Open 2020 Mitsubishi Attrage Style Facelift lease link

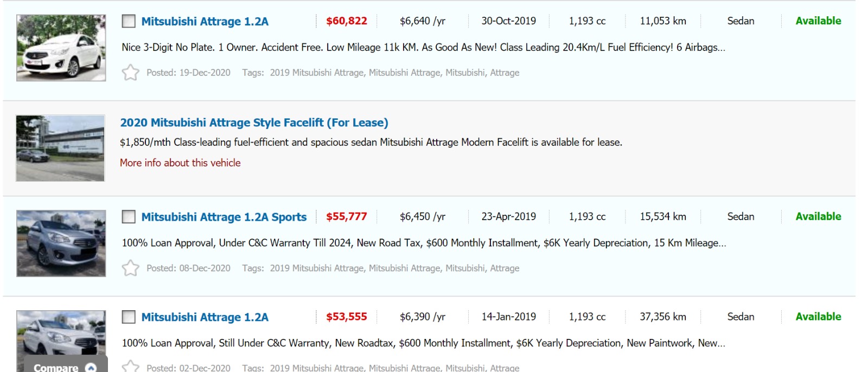pyautogui.click(x=254, y=123)
